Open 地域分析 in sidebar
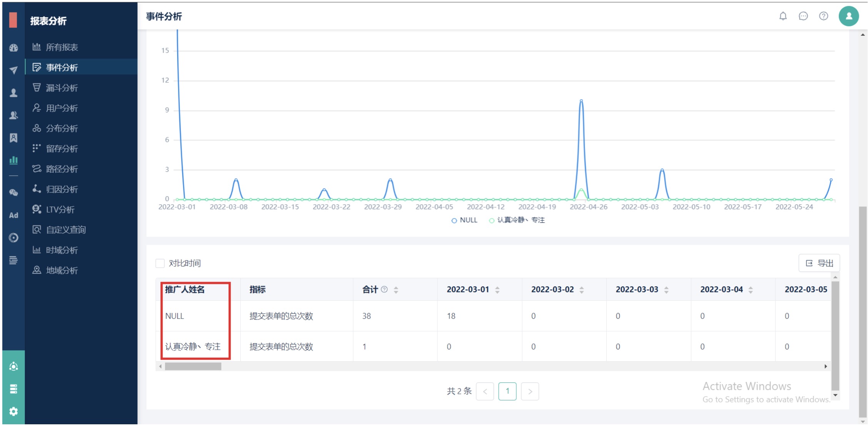 coord(81,270)
